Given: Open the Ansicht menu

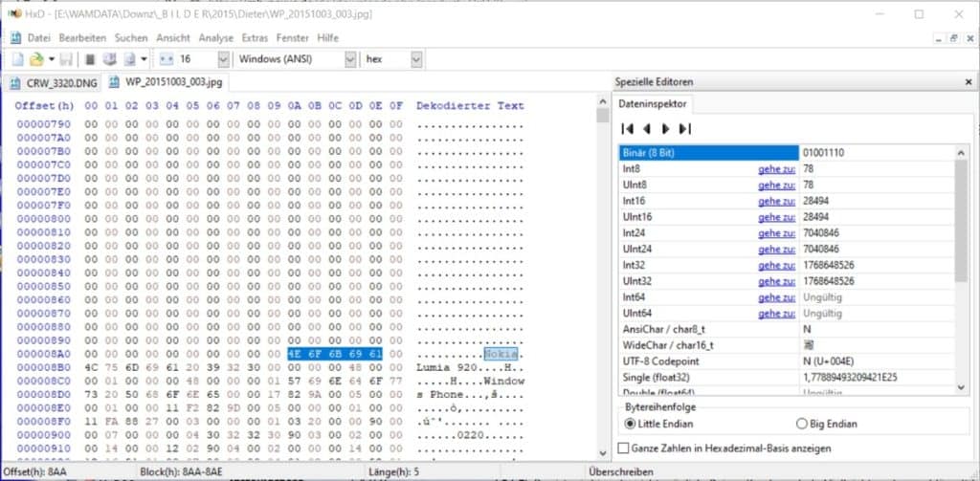Looking at the screenshot, I should [173, 38].
